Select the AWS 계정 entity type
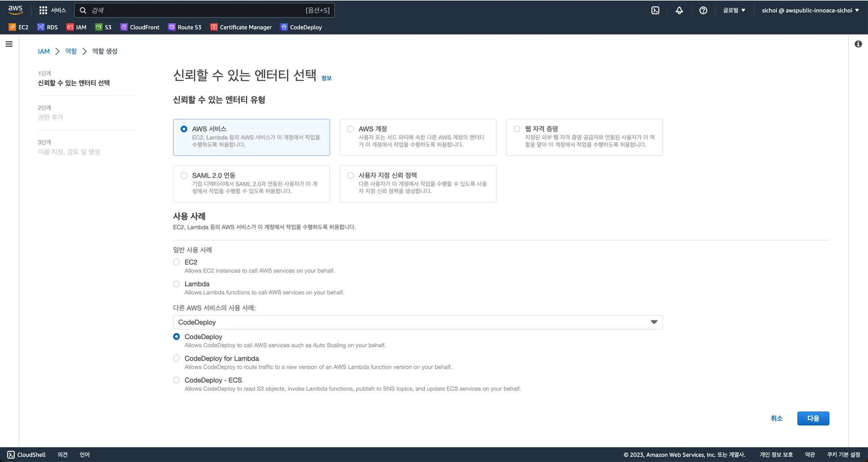Image resolution: width=868 pixels, height=462 pixels. (x=351, y=129)
